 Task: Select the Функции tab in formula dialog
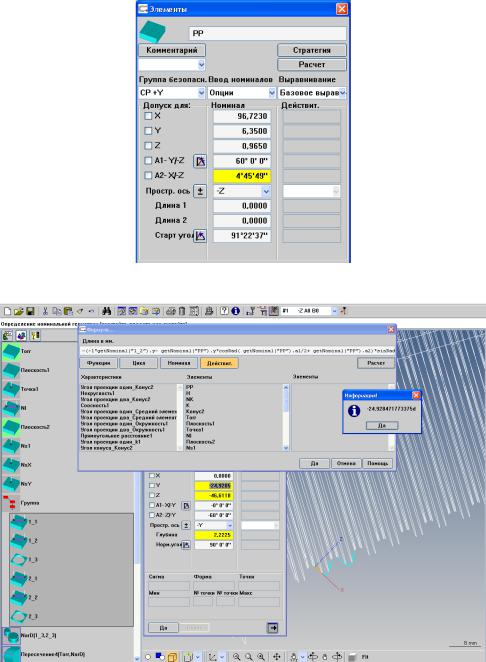pyautogui.click(x=98, y=363)
